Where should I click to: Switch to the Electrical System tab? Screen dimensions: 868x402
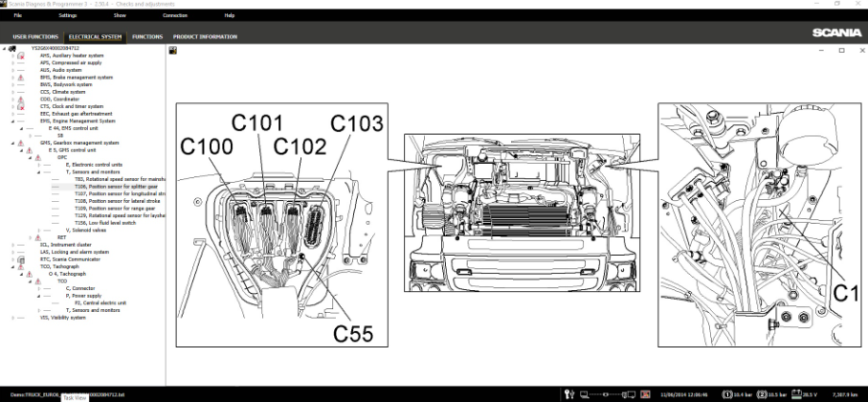click(x=95, y=37)
